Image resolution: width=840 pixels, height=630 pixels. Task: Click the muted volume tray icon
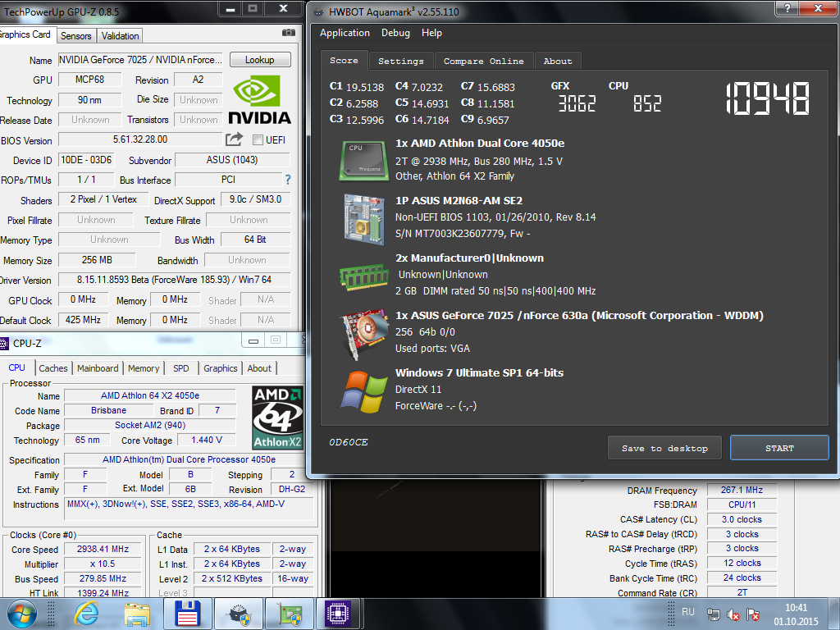[733, 615]
